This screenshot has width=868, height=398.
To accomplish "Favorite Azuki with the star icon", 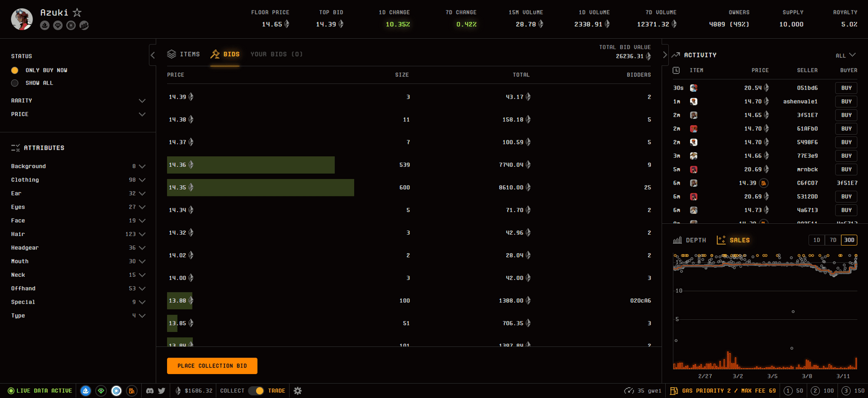I will (77, 13).
